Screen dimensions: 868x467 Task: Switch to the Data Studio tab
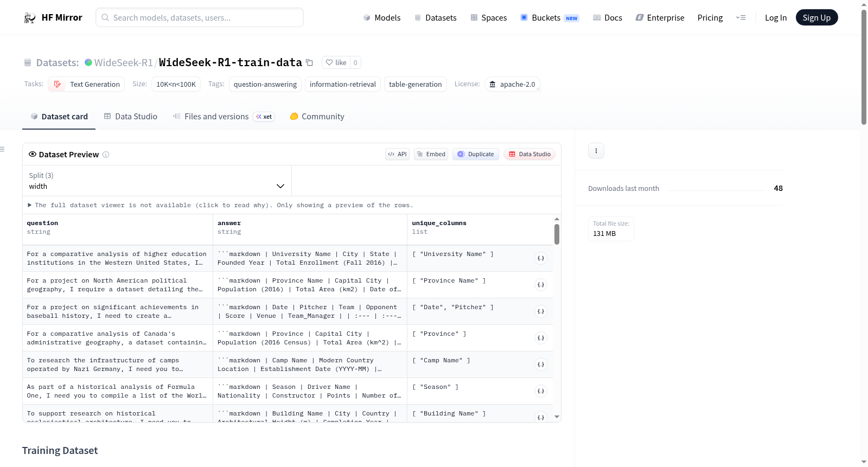click(x=131, y=116)
